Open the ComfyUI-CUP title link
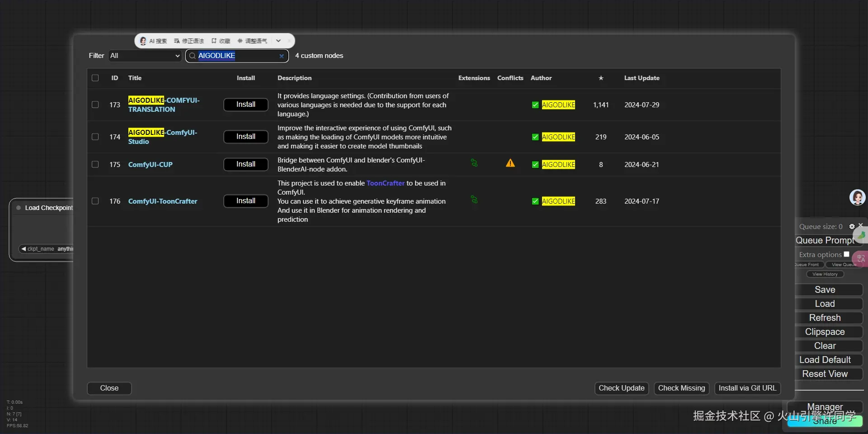 click(151, 165)
